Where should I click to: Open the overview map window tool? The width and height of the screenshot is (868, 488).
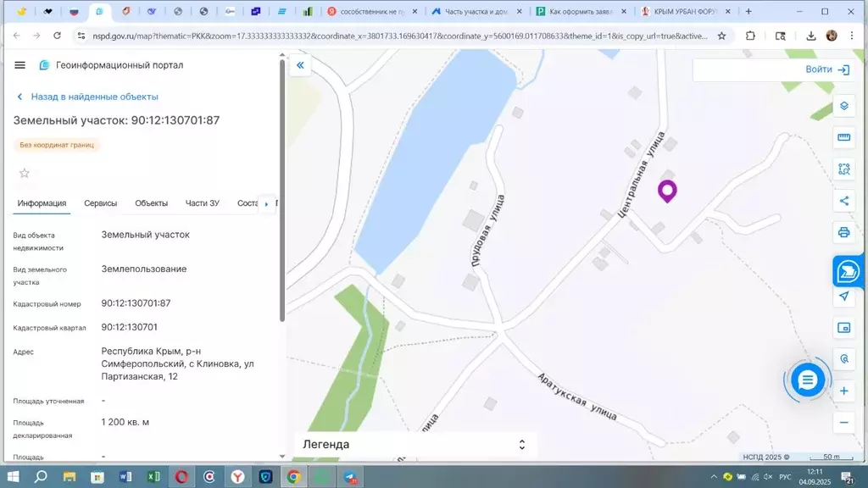[843, 328]
